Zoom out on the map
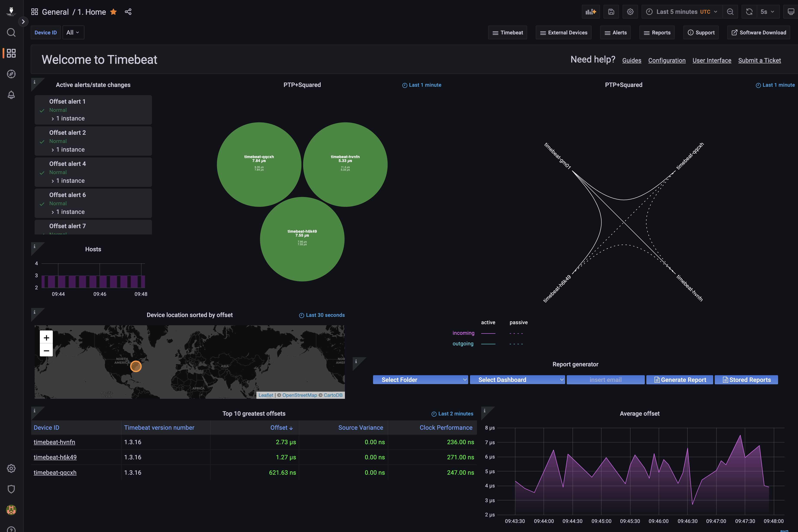Image resolution: width=798 pixels, height=532 pixels. (x=47, y=351)
